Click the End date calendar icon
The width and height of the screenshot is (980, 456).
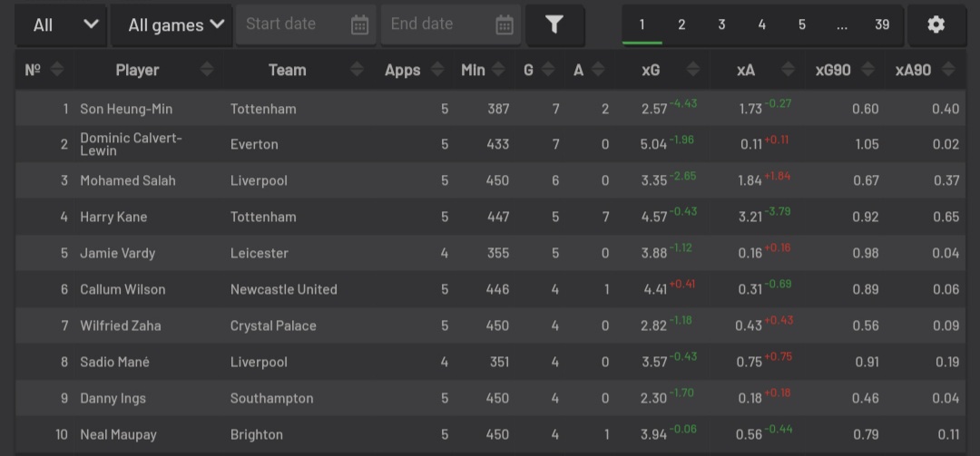(x=505, y=25)
